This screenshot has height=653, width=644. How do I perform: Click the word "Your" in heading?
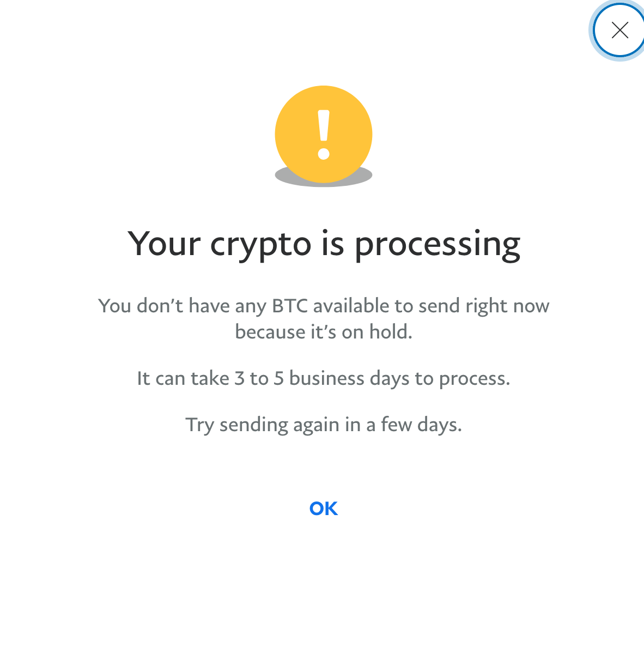[164, 244]
